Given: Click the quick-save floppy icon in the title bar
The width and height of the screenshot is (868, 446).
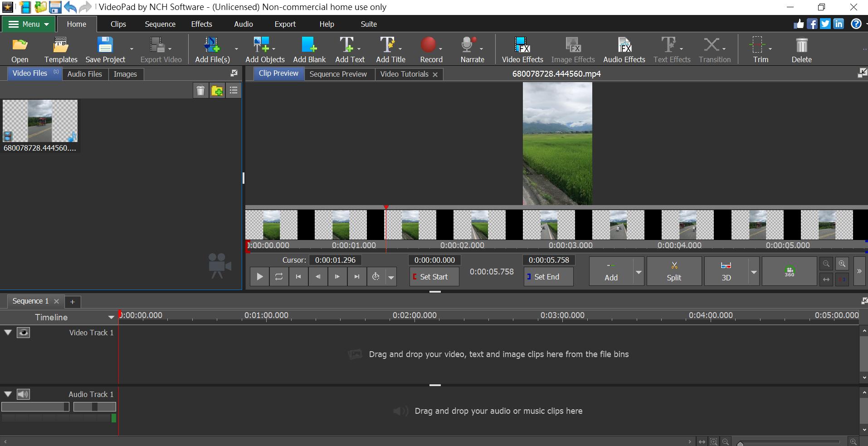Looking at the screenshot, I should coord(55,7).
